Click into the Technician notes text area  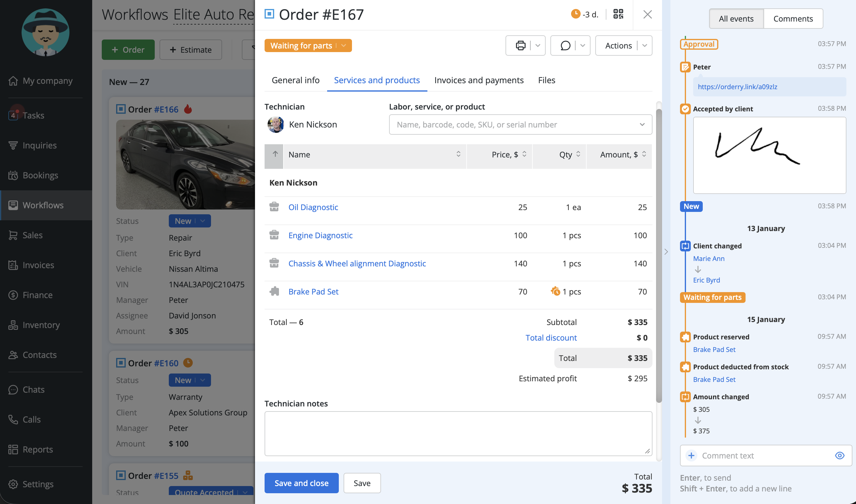point(458,433)
